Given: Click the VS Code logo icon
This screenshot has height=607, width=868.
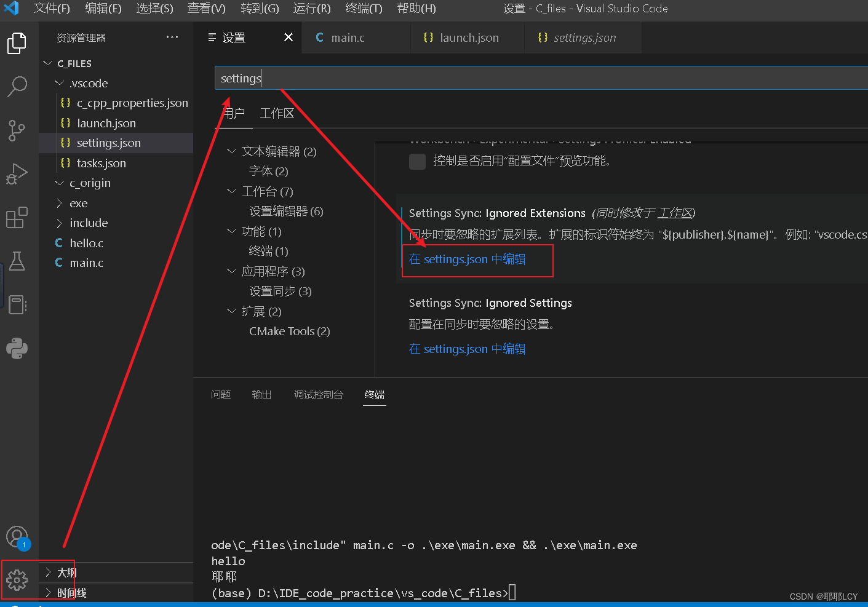Looking at the screenshot, I should pos(12,8).
